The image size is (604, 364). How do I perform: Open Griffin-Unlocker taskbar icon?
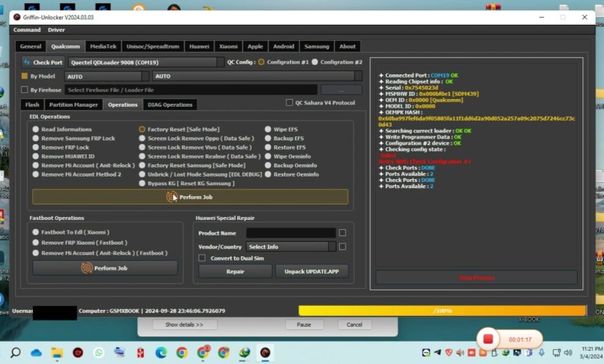point(265,352)
